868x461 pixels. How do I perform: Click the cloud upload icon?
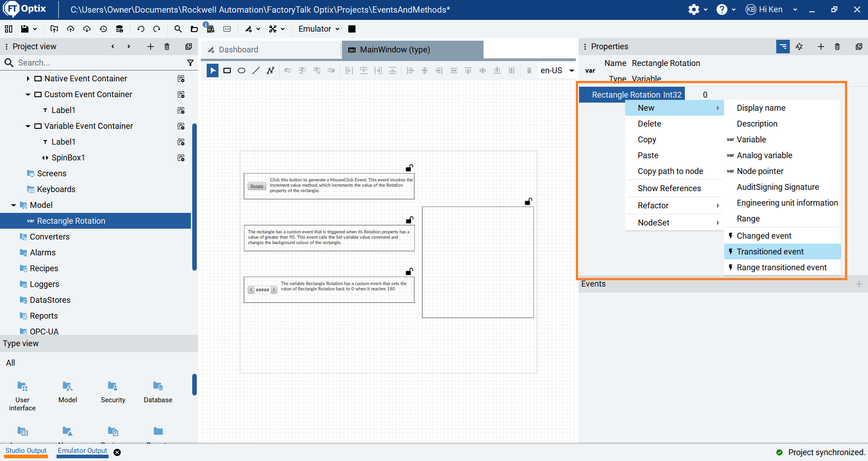click(71, 29)
